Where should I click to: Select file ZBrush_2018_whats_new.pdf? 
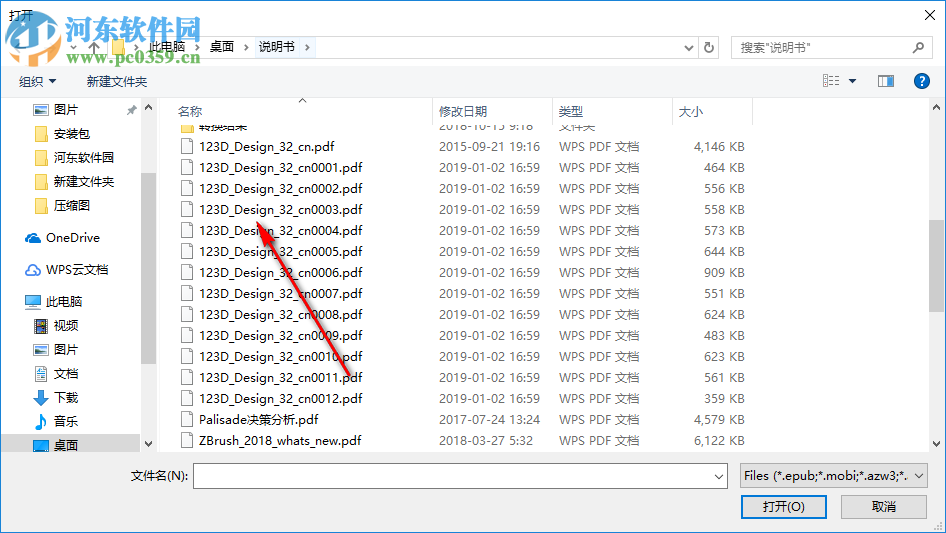pos(280,441)
